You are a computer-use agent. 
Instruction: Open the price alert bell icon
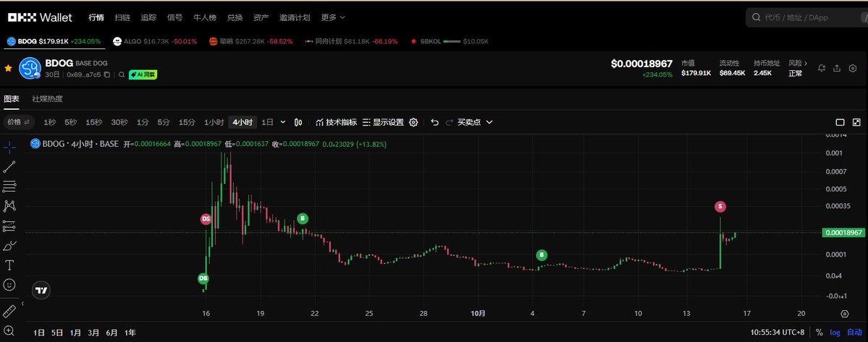point(822,68)
